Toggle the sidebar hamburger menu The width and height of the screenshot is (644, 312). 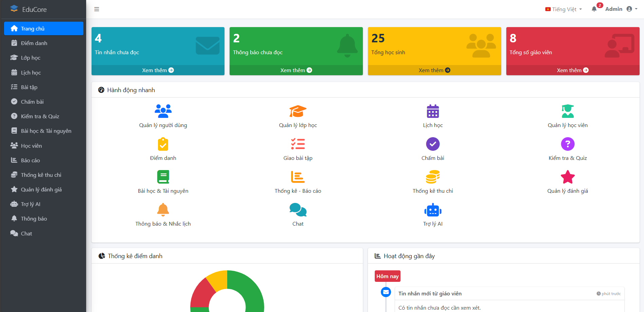(97, 9)
